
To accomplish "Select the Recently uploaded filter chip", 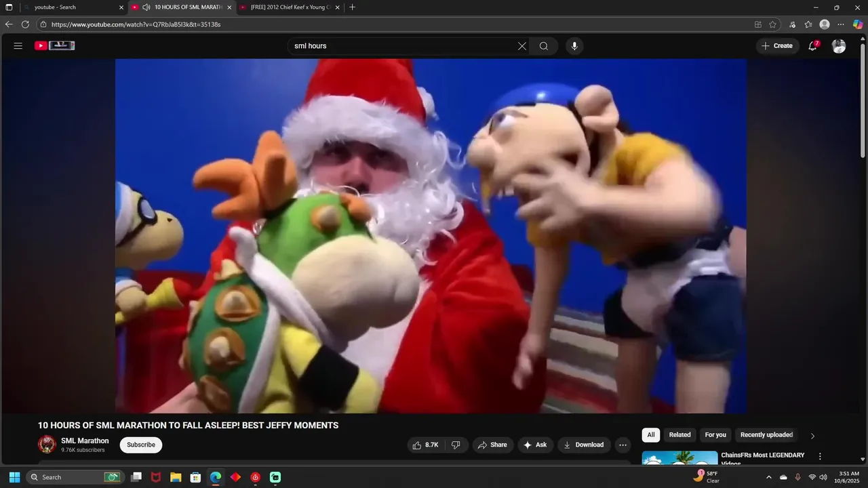I will pos(766,435).
